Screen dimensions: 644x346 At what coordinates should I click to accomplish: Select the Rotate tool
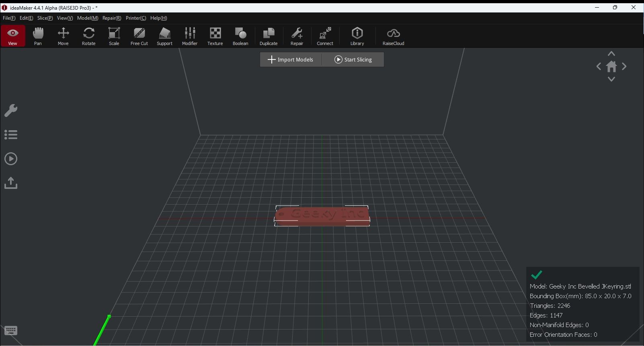88,36
